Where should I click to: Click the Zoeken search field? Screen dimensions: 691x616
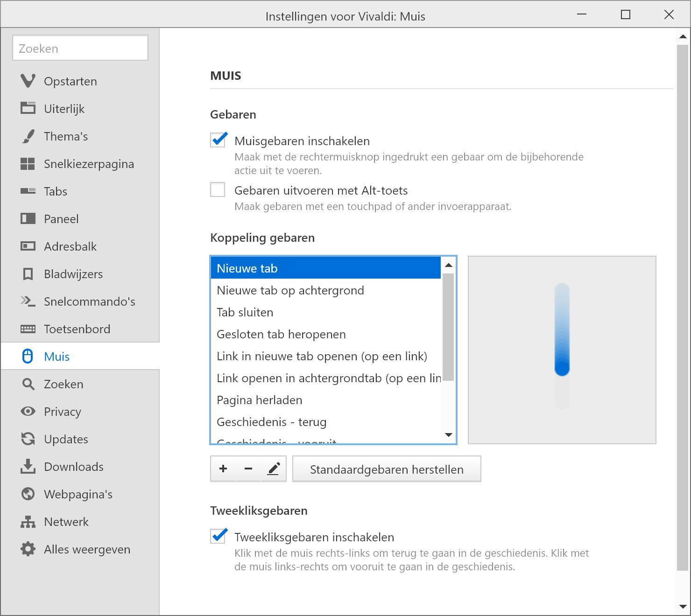click(x=80, y=48)
